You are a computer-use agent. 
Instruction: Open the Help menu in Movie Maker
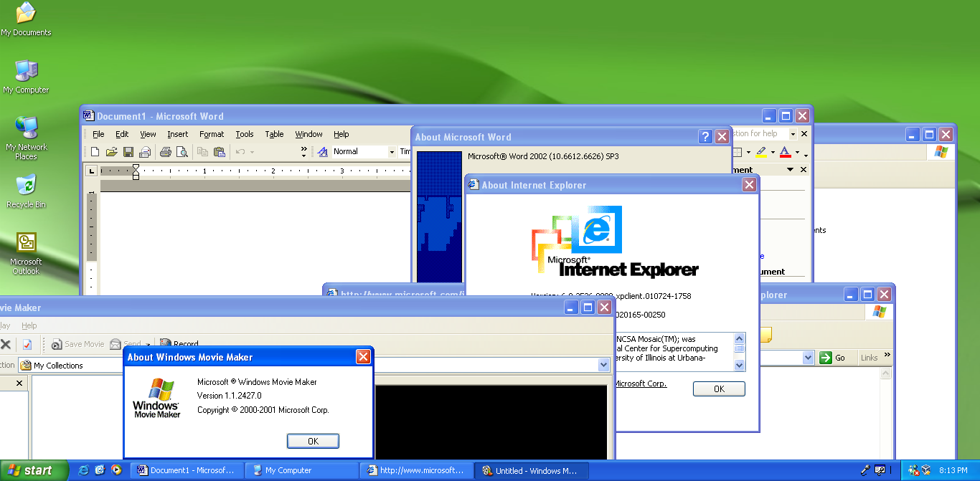click(29, 325)
